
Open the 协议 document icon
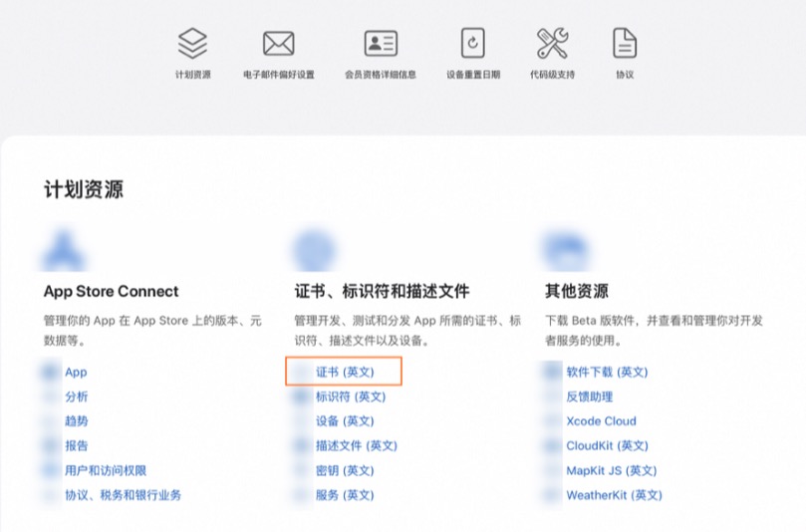click(625, 43)
